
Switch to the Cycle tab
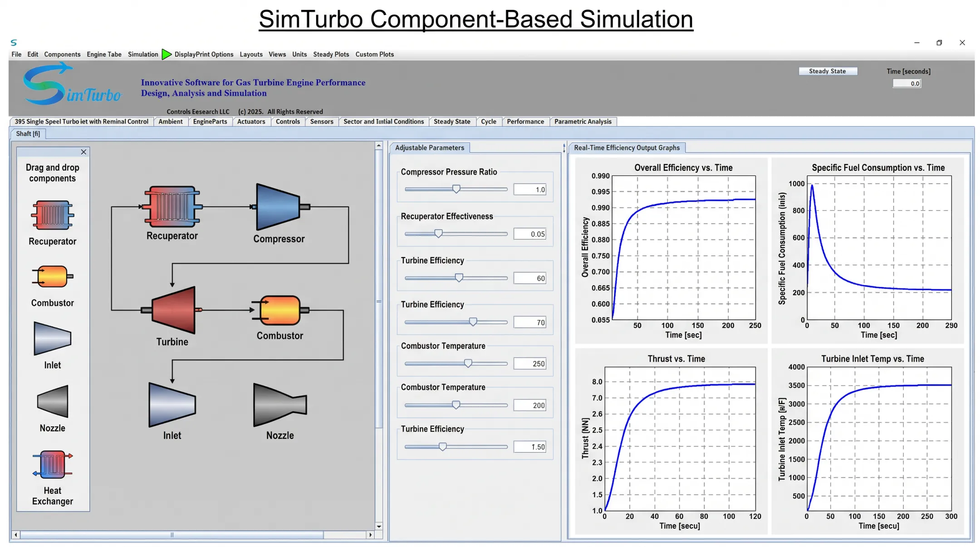click(x=489, y=122)
